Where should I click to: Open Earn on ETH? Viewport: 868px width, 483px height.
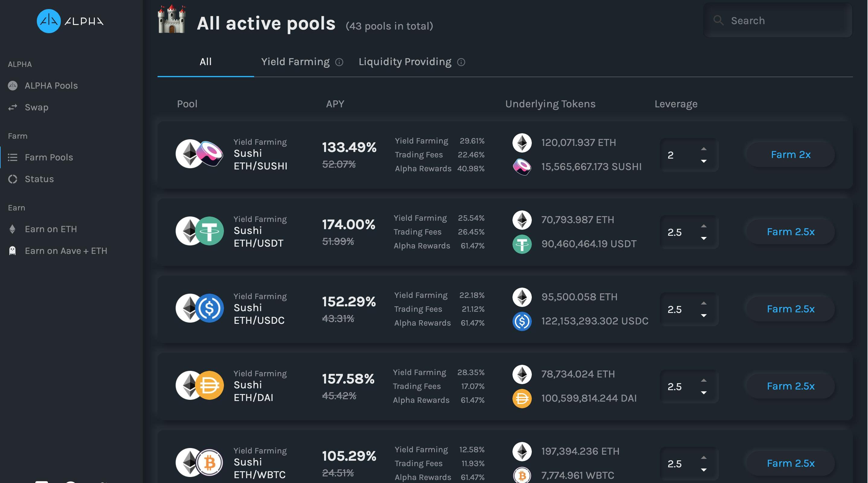(50, 229)
